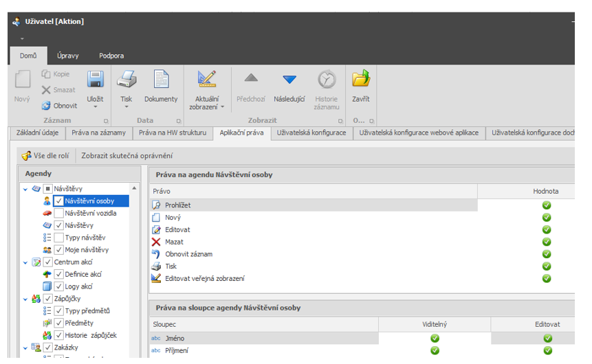Enable the Typy návštěv checkbox
Screen dimensions: 592x364
click(58, 238)
